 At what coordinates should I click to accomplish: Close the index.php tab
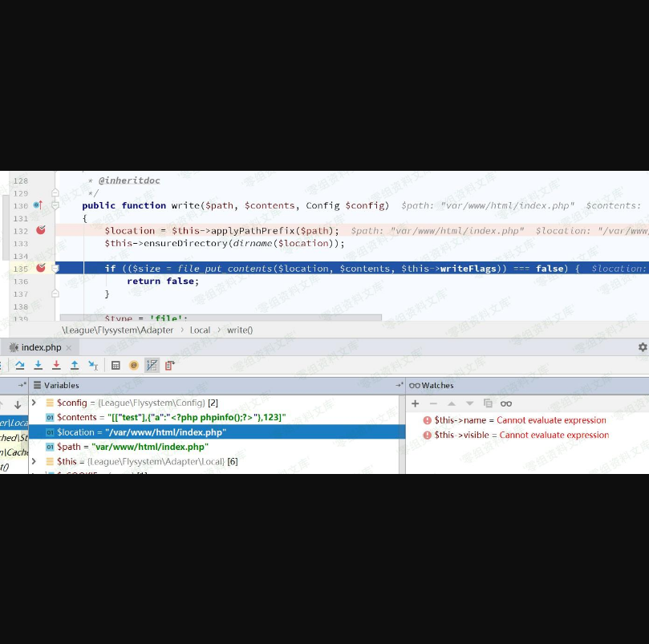point(69,348)
